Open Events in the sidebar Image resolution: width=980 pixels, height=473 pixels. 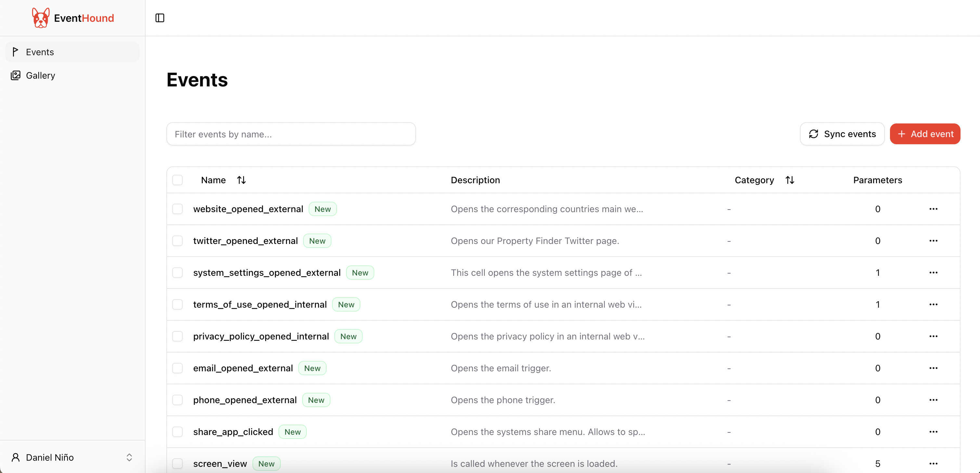pos(72,52)
